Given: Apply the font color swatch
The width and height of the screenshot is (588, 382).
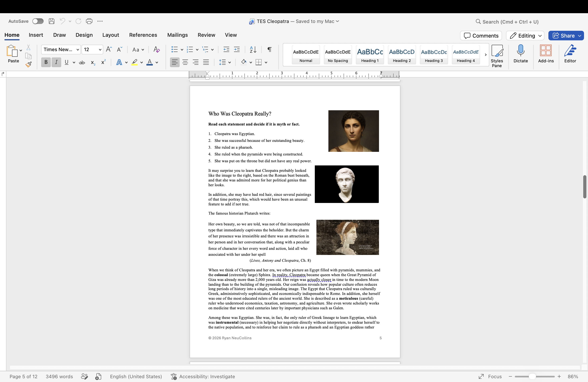Looking at the screenshot, I should pos(149,62).
